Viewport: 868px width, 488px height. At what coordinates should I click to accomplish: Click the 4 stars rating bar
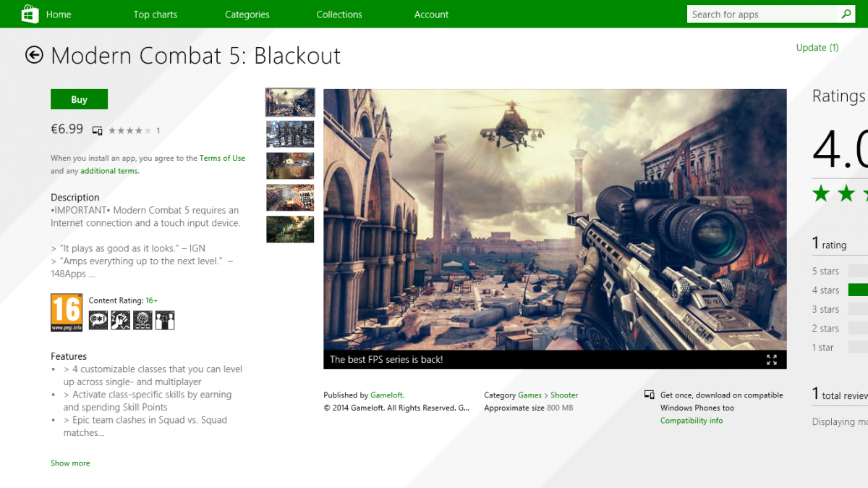[858, 290]
